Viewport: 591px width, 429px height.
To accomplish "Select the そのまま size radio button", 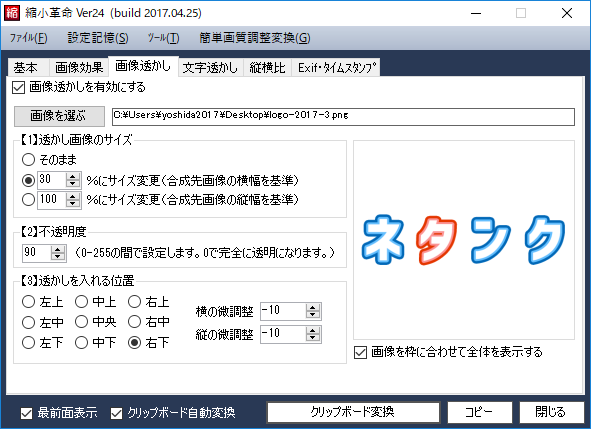I will tap(28, 159).
